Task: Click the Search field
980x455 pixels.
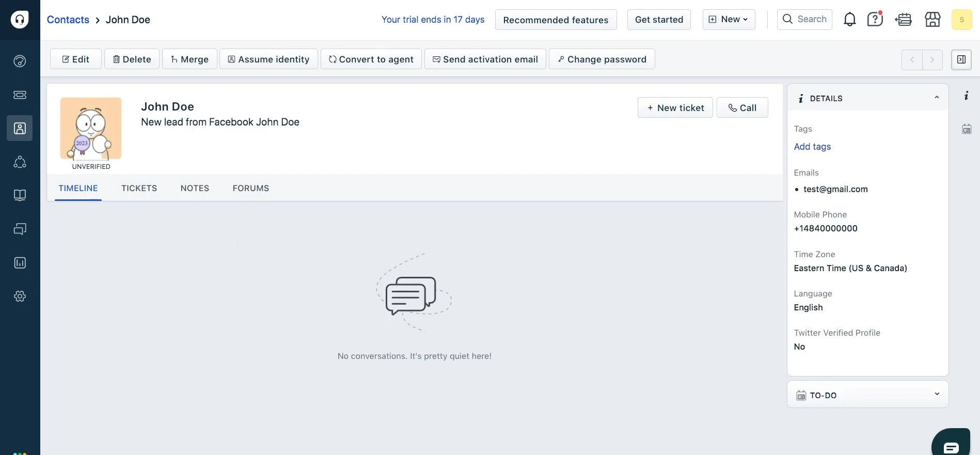Action: coord(804,20)
